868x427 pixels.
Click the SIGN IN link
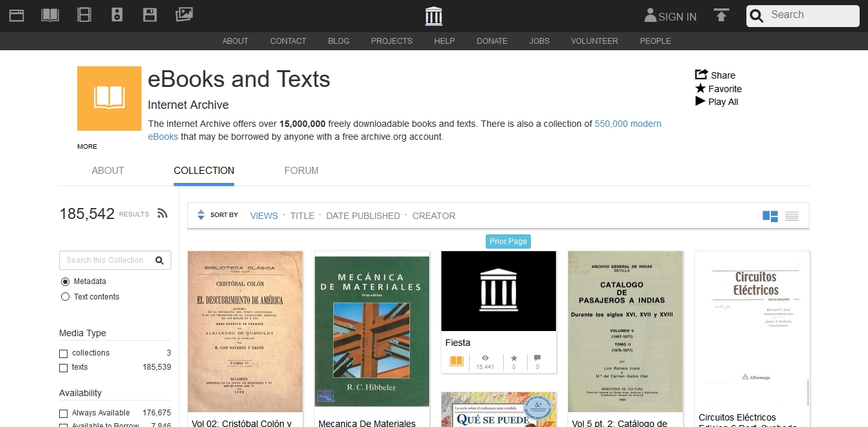pos(678,17)
